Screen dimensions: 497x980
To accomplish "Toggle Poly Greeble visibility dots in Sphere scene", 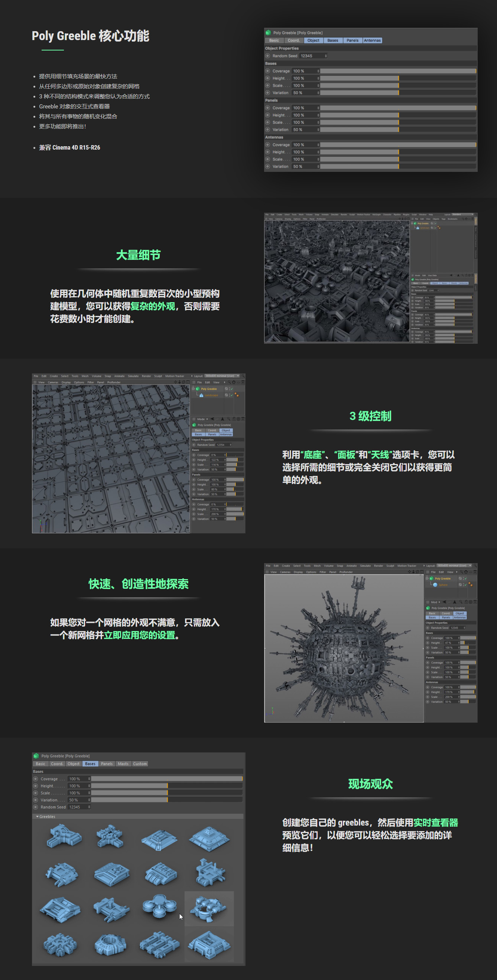I will [x=464, y=579].
